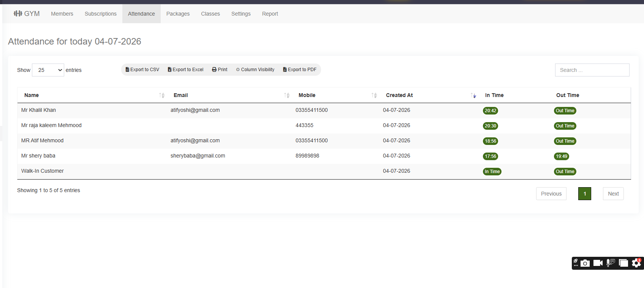Sort by the Created At column arrows
The height and width of the screenshot is (288, 644).
[473, 95]
